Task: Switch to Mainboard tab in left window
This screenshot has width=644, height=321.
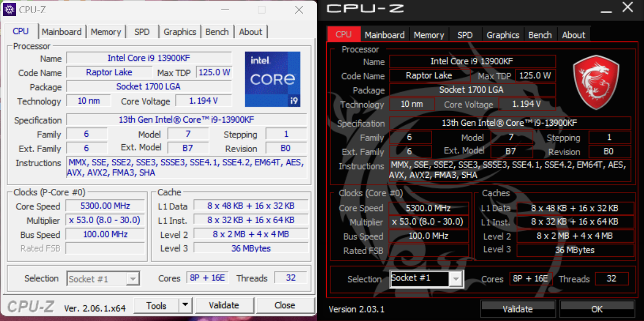Action: pyautogui.click(x=62, y=32)
